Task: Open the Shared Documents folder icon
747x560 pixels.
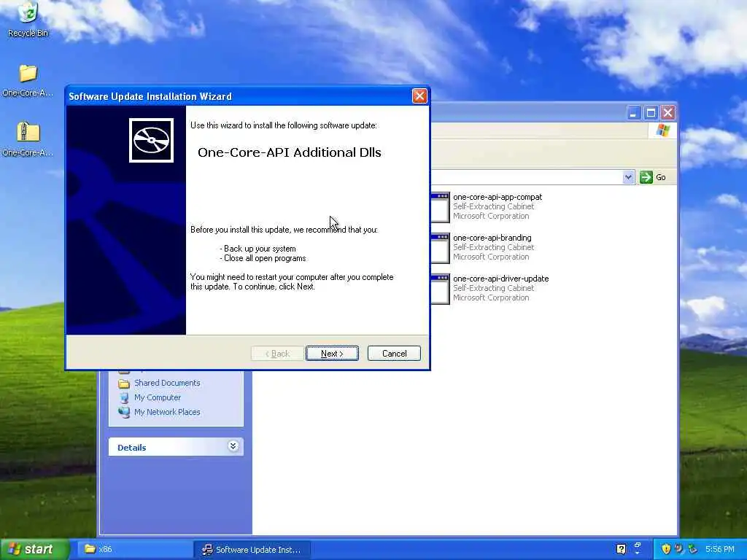Action: point(124,384)
